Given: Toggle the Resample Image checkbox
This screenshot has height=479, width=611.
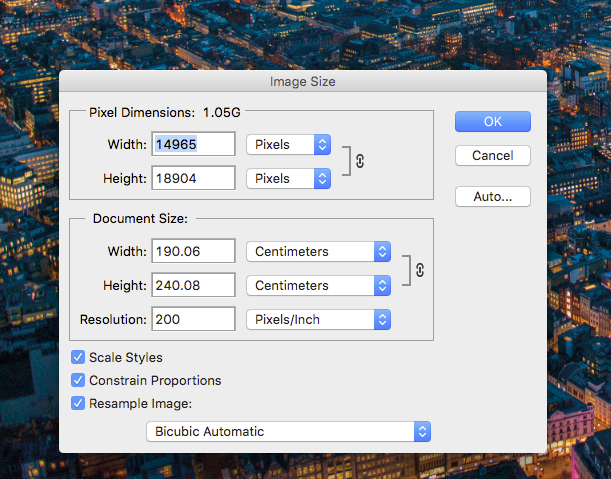Looking at the screenshot, I should point(78,404).
